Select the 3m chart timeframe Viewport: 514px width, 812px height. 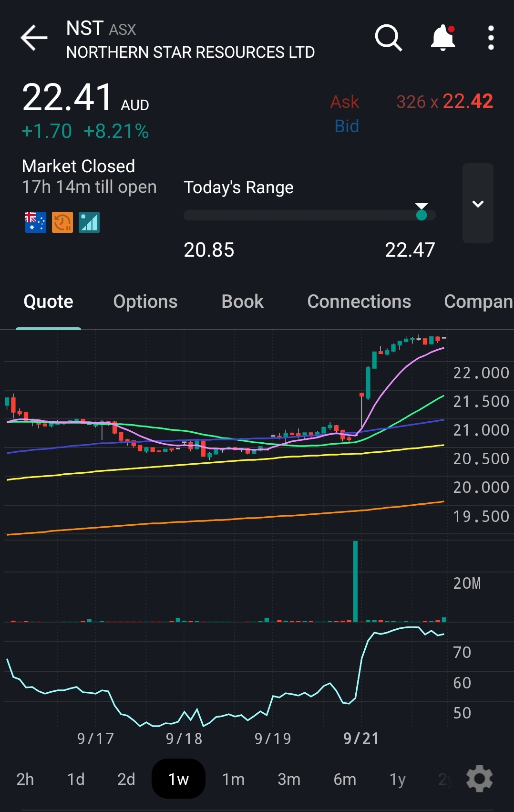[289, 779]
